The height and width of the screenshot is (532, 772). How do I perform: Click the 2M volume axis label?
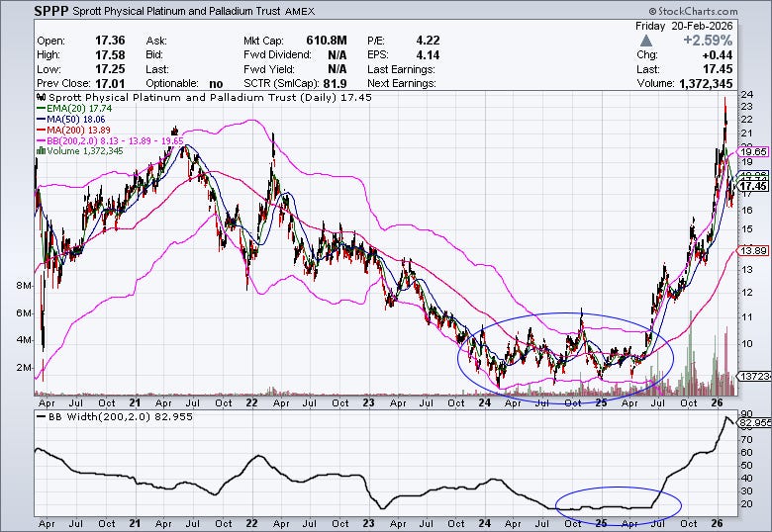[25, 367]
